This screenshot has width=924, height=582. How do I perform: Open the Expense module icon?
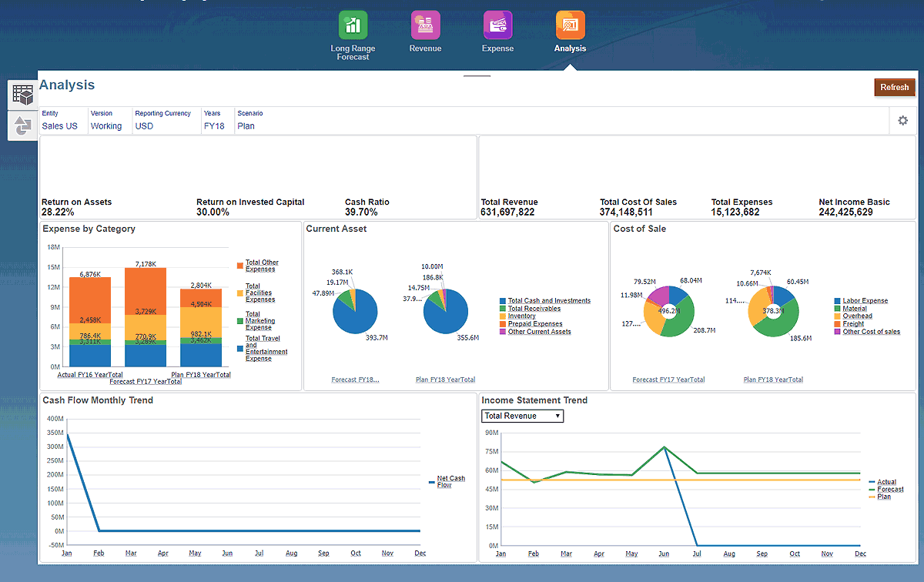point(497,25)
